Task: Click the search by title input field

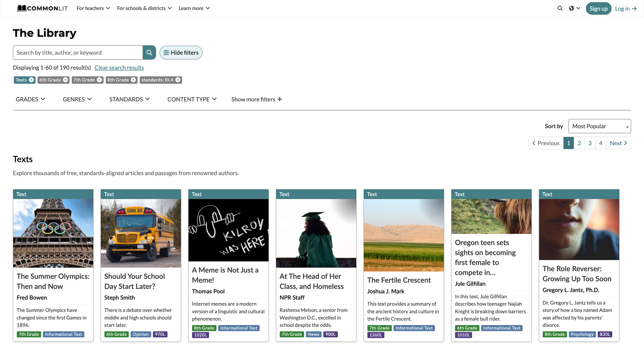Action: 78,52
